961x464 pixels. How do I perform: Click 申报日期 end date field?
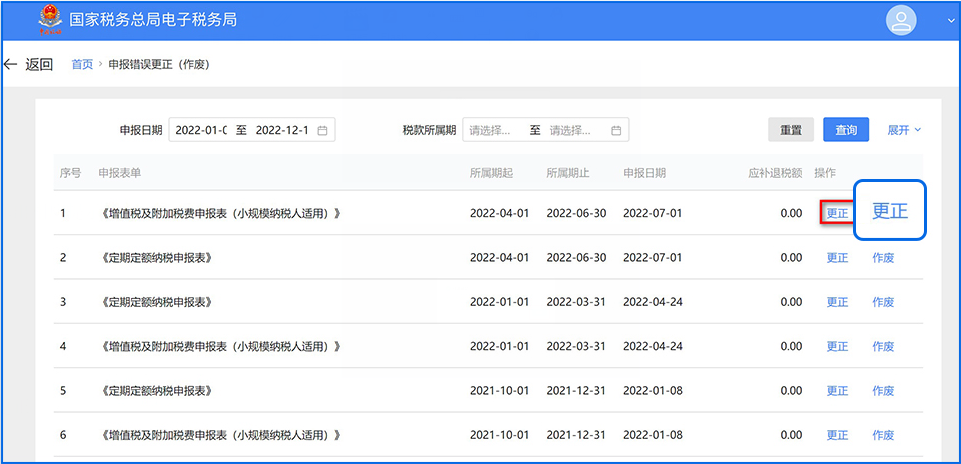(281, 130)
